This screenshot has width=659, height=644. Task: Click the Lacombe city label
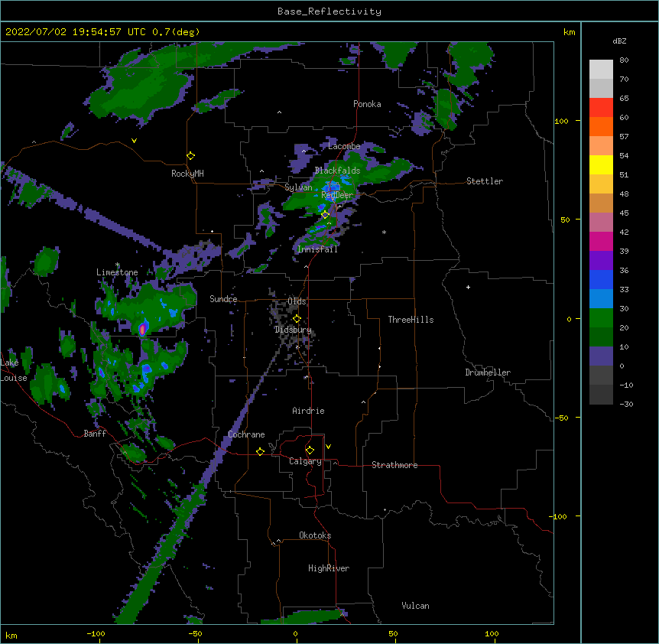click(344, 146)
